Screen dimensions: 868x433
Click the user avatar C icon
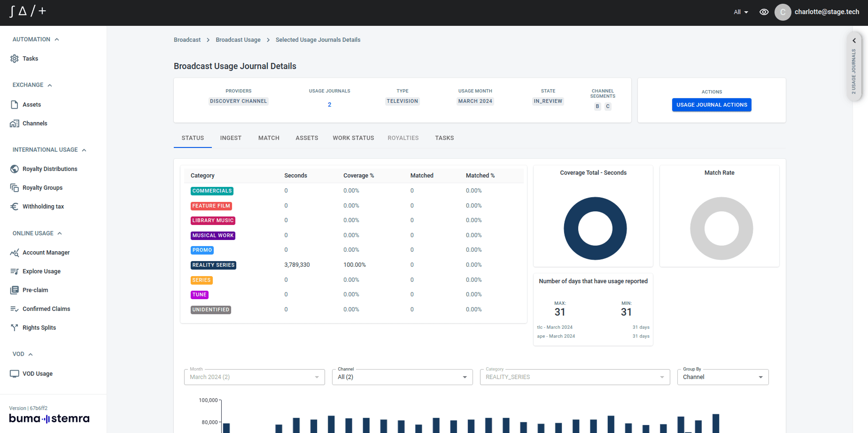pos(783,12)
